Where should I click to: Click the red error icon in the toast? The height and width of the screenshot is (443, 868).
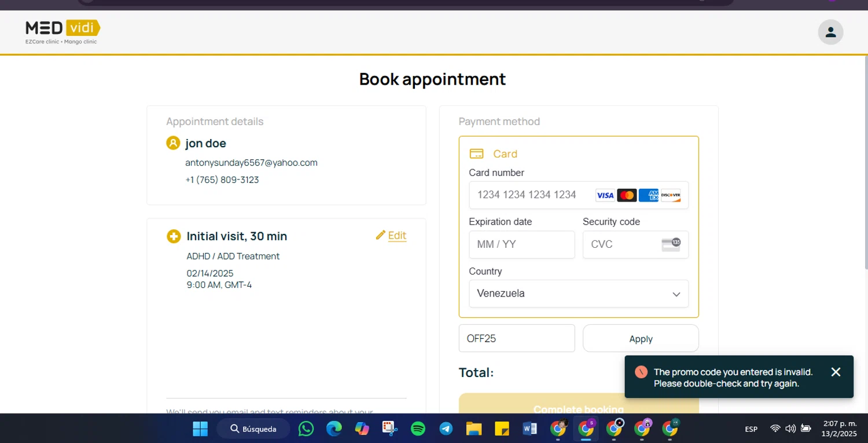(x=641, y=372)
